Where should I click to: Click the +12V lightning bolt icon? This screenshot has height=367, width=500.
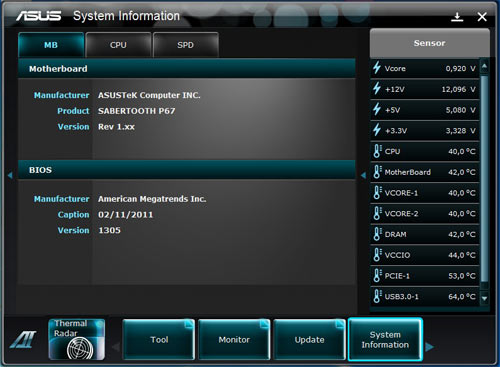(377, 89)
